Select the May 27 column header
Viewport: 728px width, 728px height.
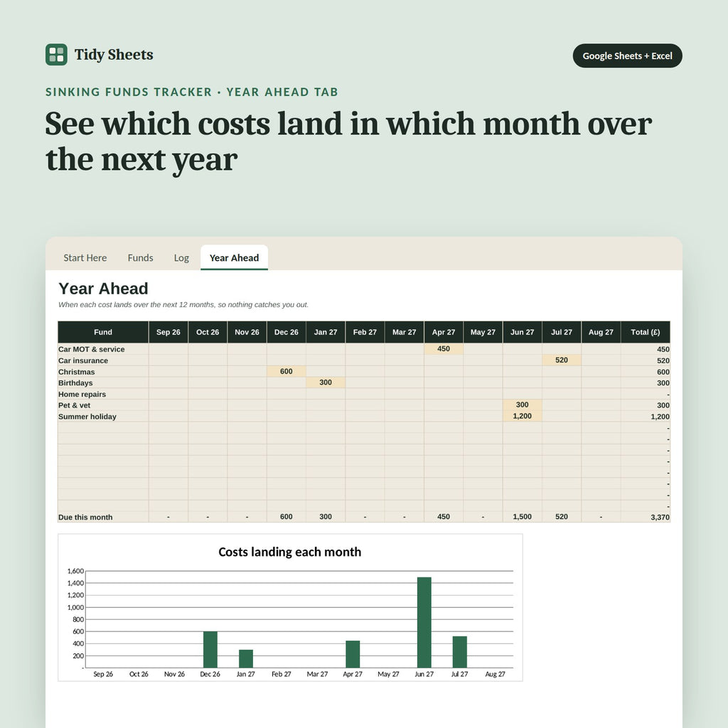point(483,332)
